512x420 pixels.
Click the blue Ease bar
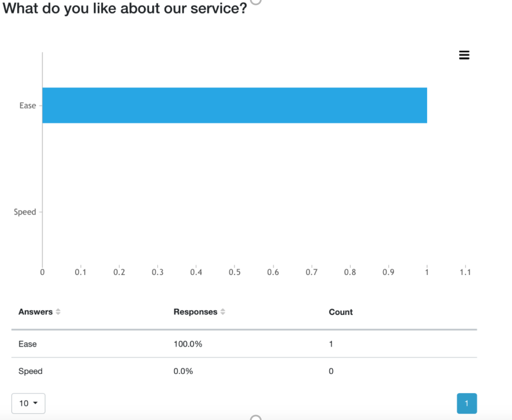[235, 105]
